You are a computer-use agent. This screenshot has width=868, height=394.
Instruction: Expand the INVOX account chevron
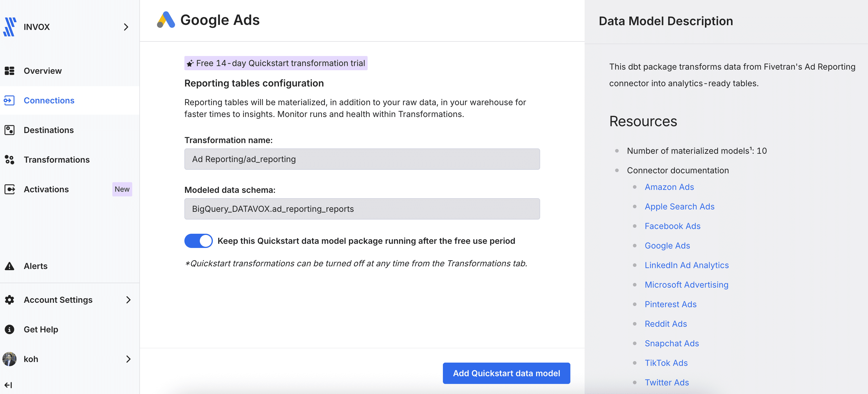click(x=126, y=27)
